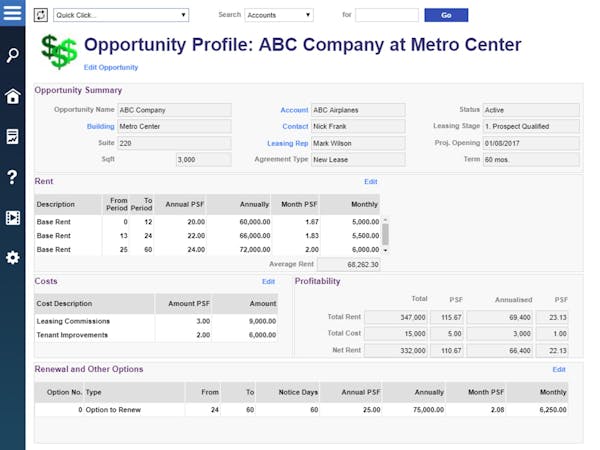Click the video media sidebar icon
The height and width of the screenshot is (450, 600).
12,217
